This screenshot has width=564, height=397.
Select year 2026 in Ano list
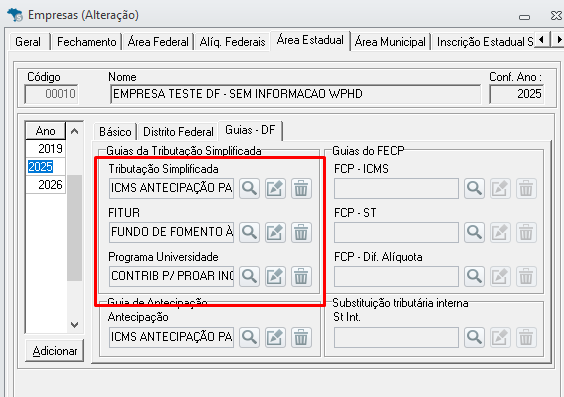[x=46, y=184]
